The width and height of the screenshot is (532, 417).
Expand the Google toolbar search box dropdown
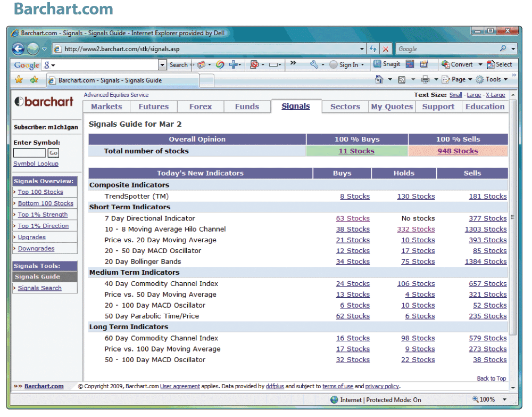(163, 65)
